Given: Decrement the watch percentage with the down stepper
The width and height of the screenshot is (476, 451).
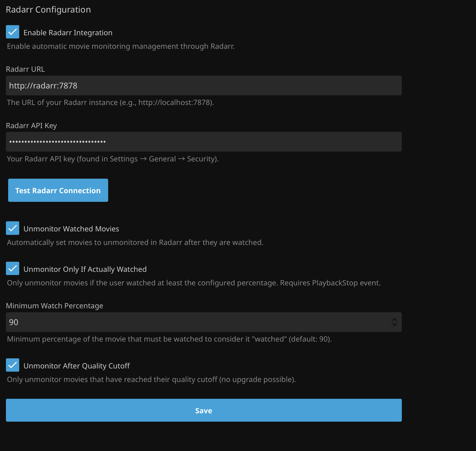Looking at the screenshot, I should pyautogui.click(x=394, y=325).
